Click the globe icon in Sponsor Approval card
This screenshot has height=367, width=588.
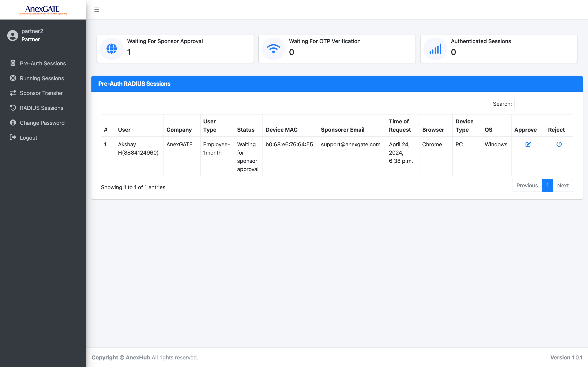(x=112, y=49)
